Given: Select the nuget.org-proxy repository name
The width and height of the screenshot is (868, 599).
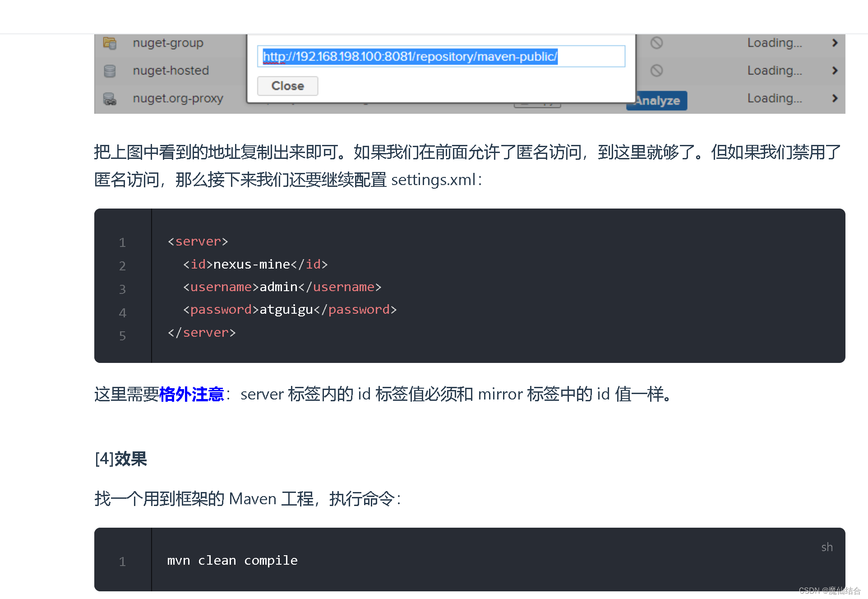Looking at the screenshot, I should [178, 98].
